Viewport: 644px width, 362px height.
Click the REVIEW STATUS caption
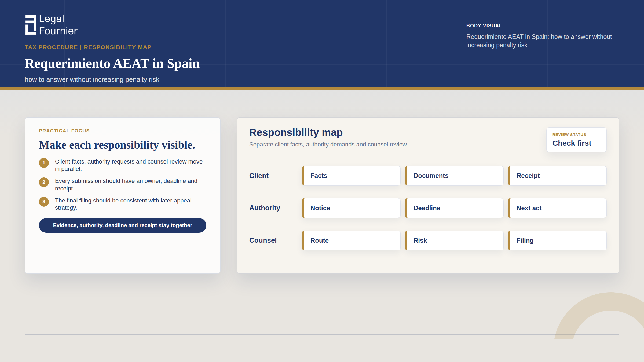click(x=569, y=135)
